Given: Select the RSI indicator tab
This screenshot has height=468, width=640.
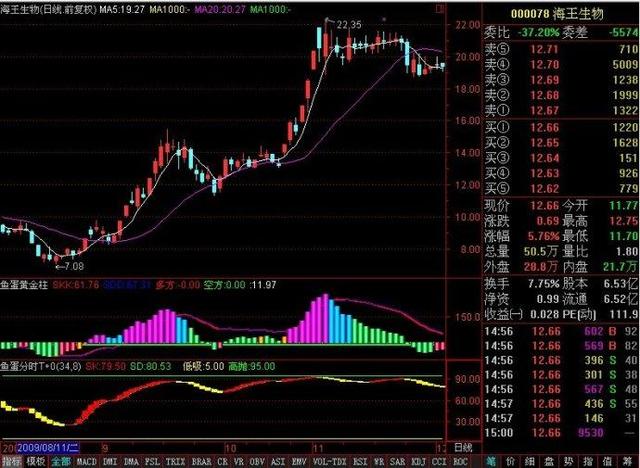Looking at the screenshot, I should pos(360,462).
